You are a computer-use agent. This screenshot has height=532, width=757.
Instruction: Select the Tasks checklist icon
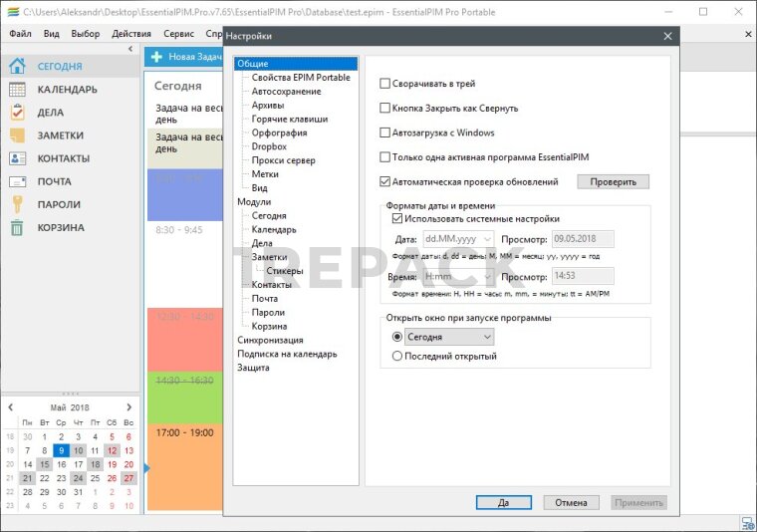pyautogui.click(x=17, y=113)
